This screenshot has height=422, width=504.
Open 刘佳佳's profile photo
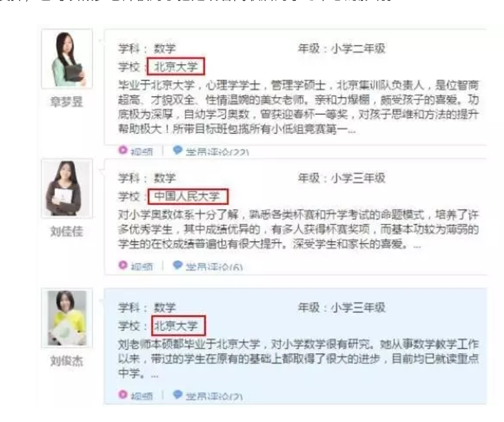pyautogui.click(x=67, y=188)
